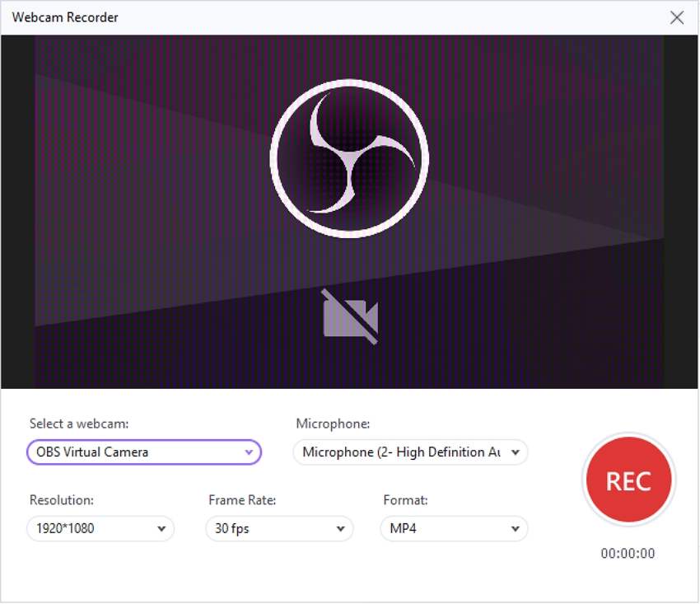
Task: Open the Format MP4 dropdown
Action: [x=454, y=528]
